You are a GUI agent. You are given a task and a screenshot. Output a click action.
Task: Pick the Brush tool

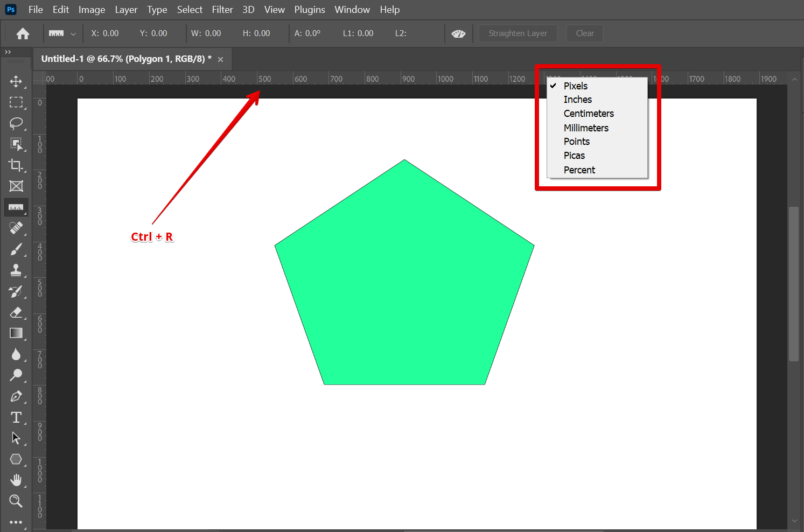(x=16, y=249)
